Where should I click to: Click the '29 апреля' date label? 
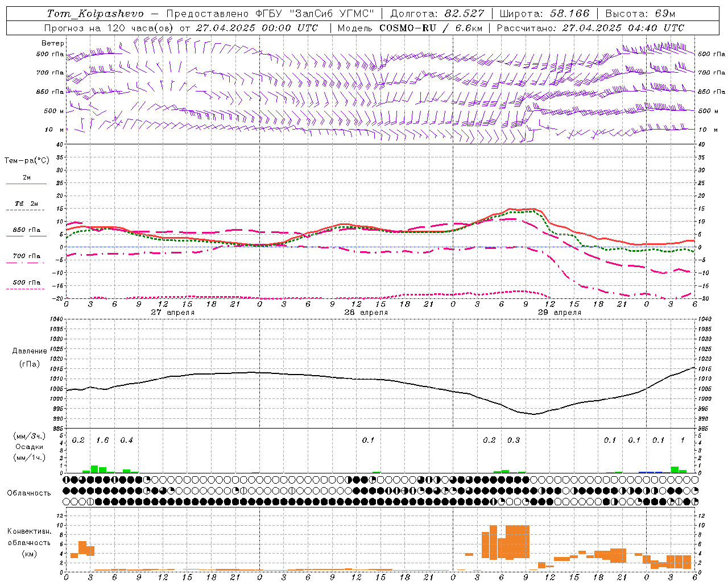[559, 313]
